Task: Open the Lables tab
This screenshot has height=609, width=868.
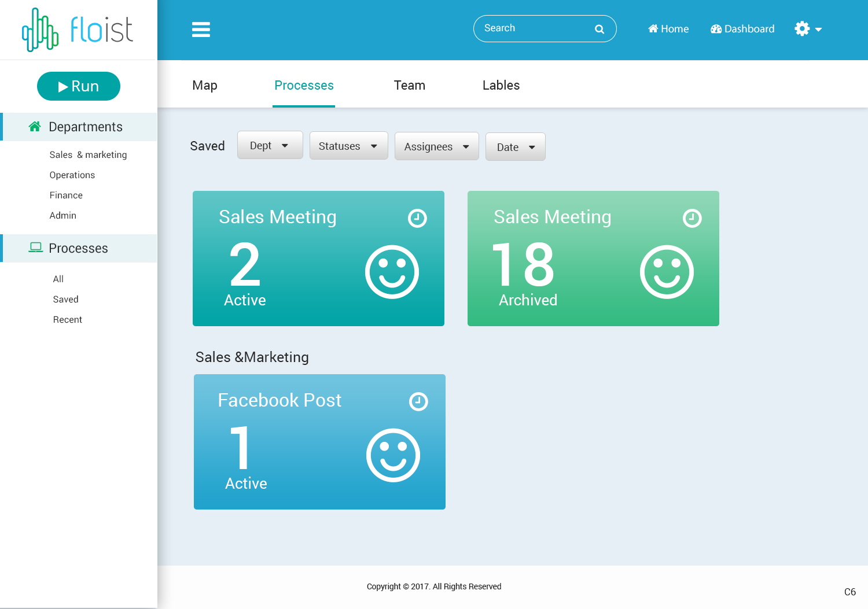Action: (501, 86)
